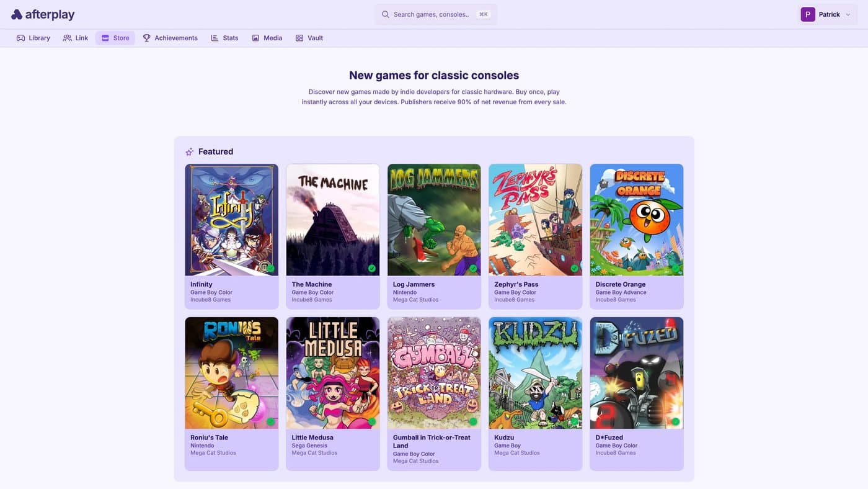The image size is (868, 489).
Task: Click Mega Cat Studios under Roniu's Tale
Action: (x=213, y=453)
